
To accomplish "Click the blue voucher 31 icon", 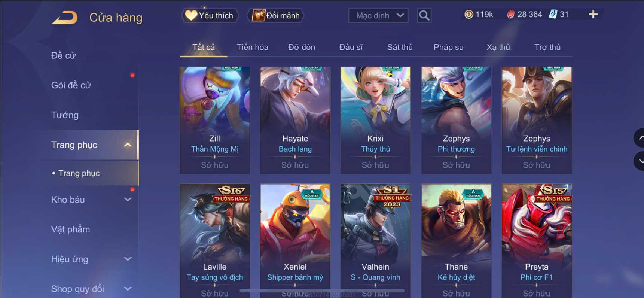I will (x=553, y=15).
